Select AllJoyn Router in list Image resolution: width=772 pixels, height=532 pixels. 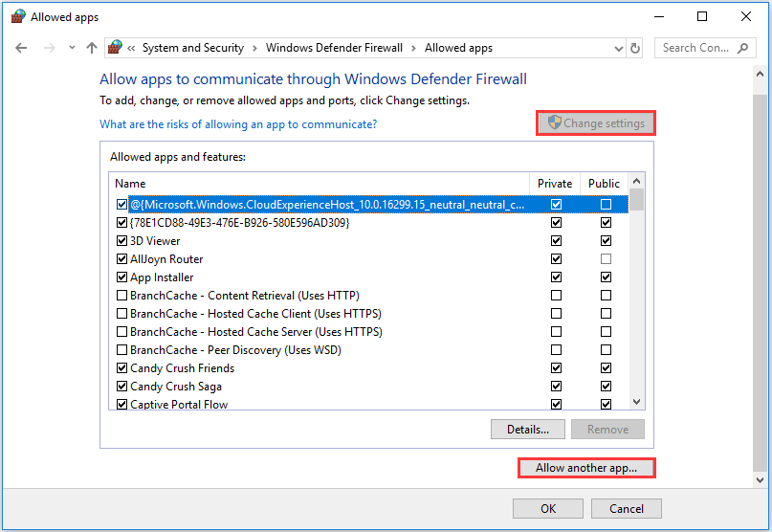[x=368, y=259]
